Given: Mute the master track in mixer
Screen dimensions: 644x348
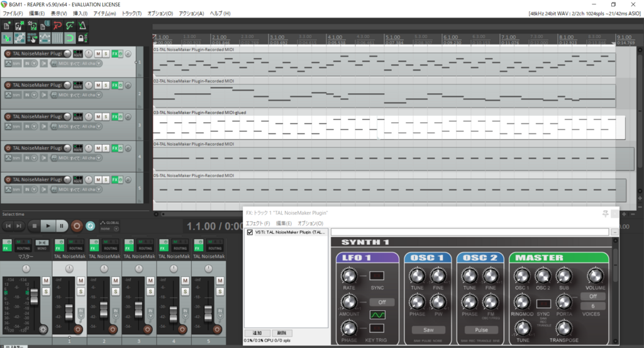Looking at the screenshot, I should [46, 281].
